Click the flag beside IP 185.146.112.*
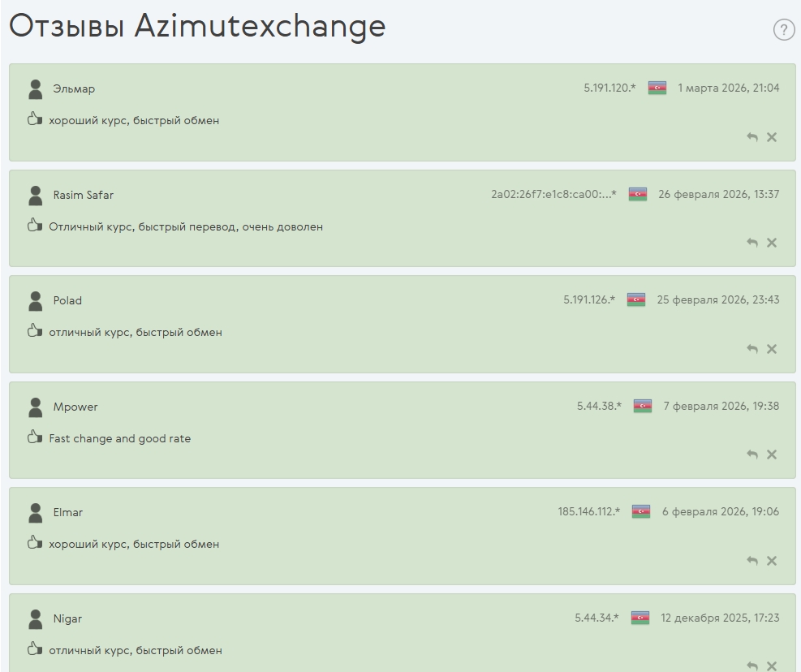Screen dimensions: 801x672 coord(641,511)
